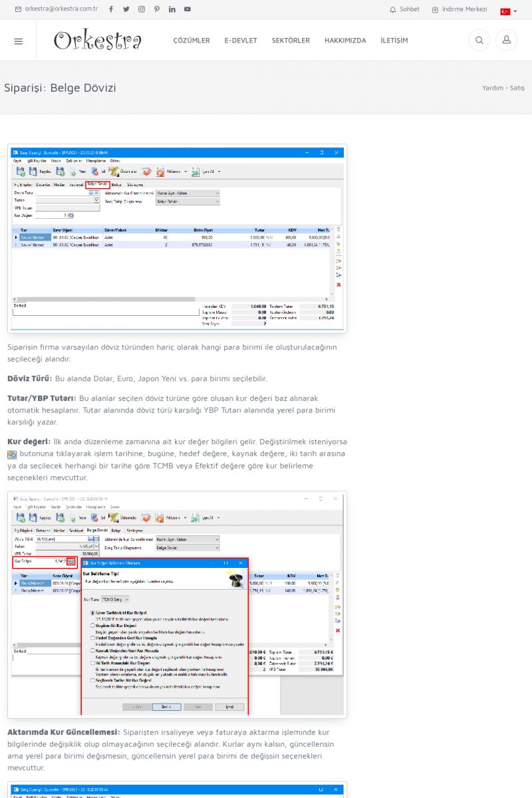Click the search magnifier icon
The image size is (532, 798).
pyautogui.click(x=479, y=41)
